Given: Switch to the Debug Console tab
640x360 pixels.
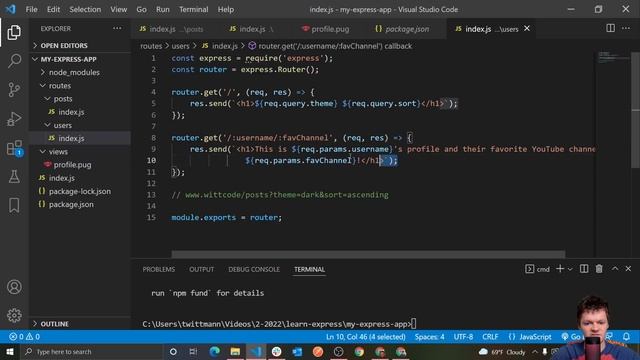Looking at the screenshot, I should click(x=254, y=269).
